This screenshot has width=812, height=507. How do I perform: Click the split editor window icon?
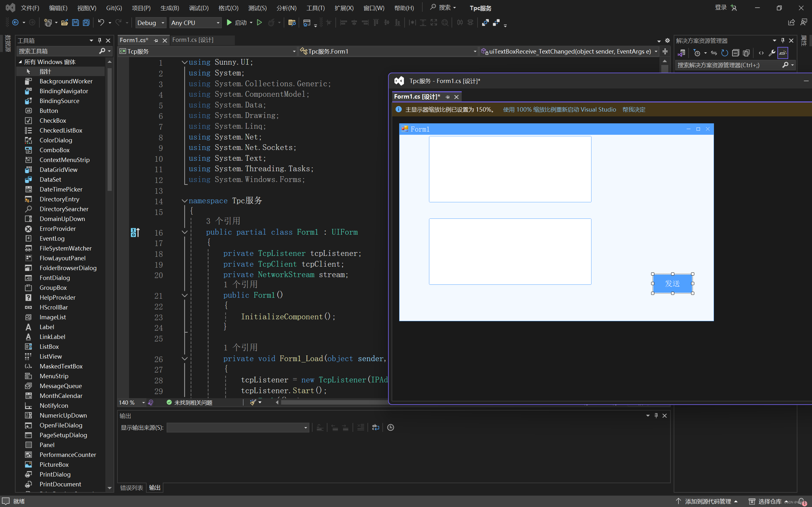click(665, 51)
